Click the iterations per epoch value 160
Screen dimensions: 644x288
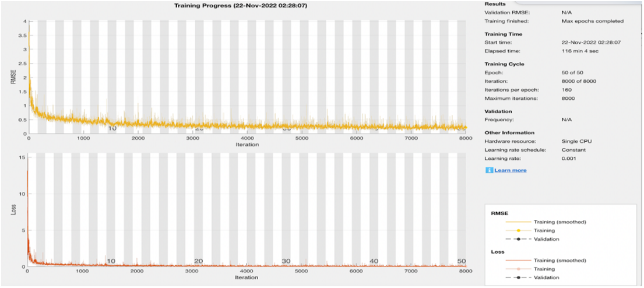point(566,90)
